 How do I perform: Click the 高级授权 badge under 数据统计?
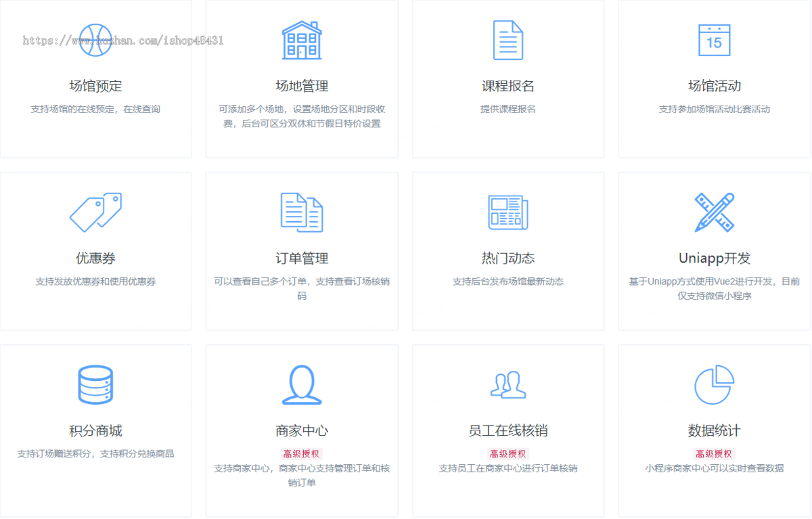(715, 454)
